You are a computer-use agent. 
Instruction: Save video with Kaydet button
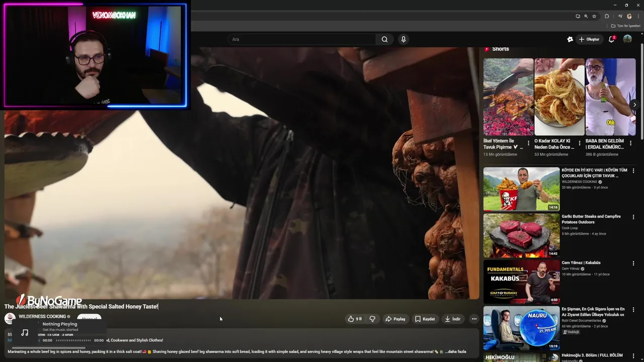(425, 319)
